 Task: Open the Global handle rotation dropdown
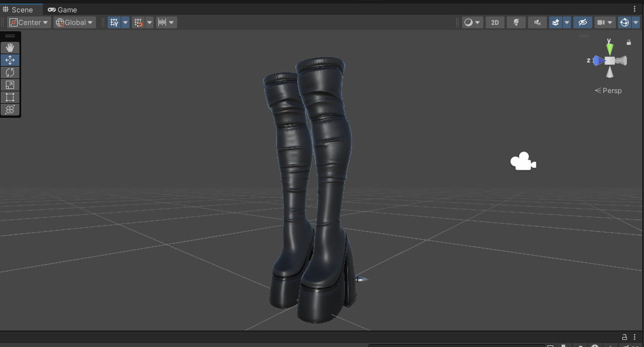click(x=74, y=22)
